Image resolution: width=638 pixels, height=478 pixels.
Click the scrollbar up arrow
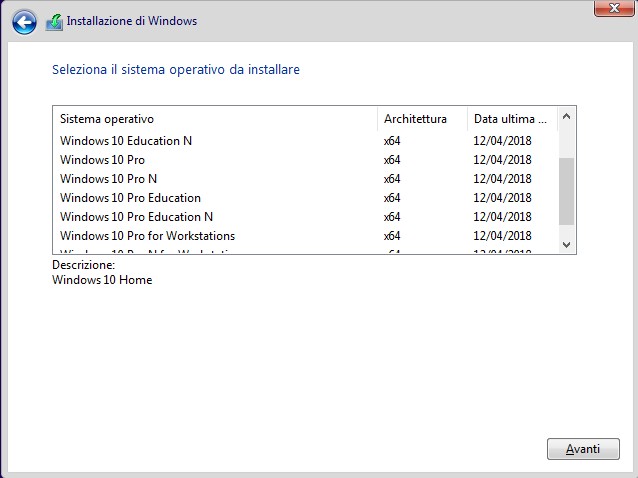click(566, 117)
